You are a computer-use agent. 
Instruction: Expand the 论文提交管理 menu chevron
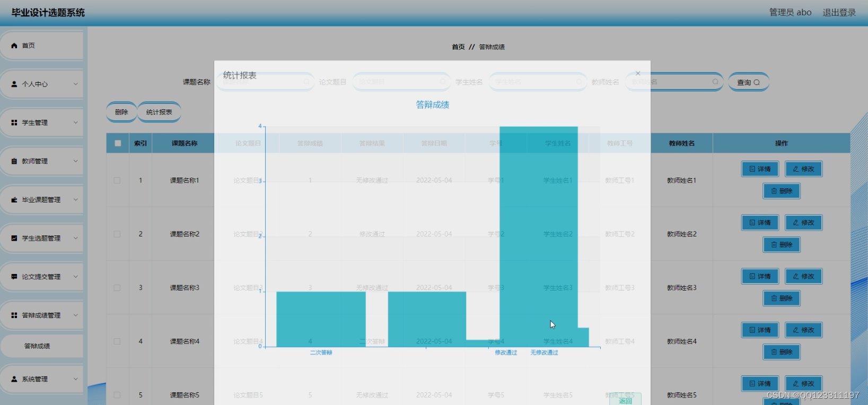[75, 277]
